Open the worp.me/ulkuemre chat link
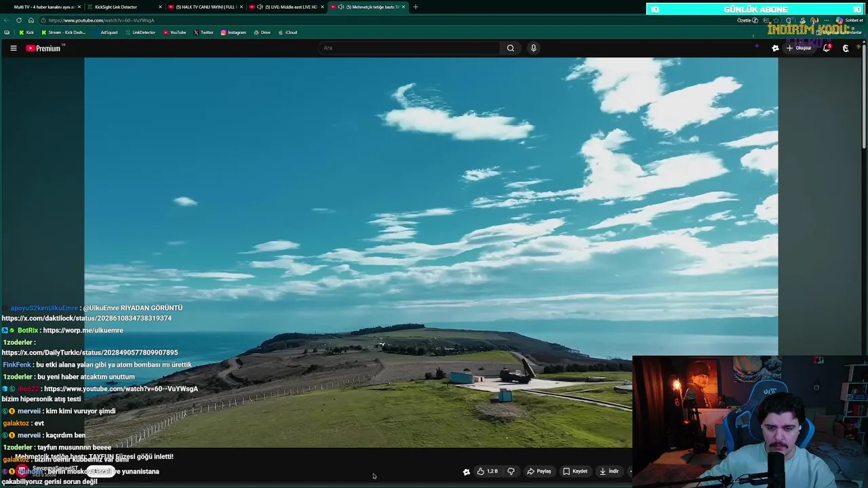Image resolution: width=868 pixels, height=488 pixels. click(x=83, y=331)
